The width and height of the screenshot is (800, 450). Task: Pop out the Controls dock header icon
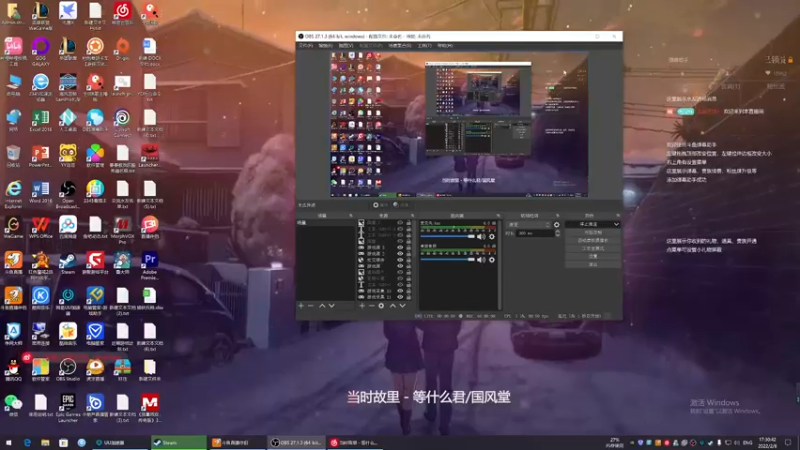tap(617, 216)
